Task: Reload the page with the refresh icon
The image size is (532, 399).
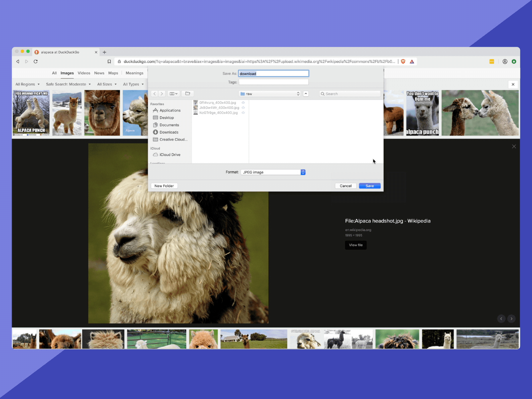Action: [36, 62]
